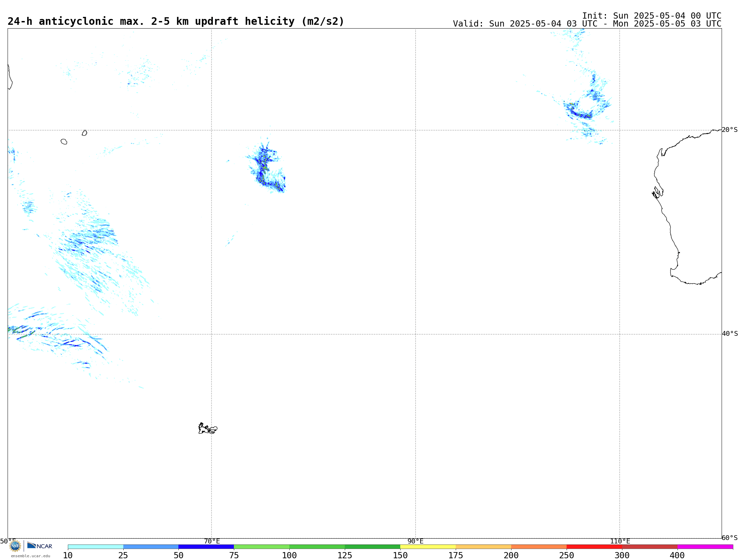Click colorbar tick label 175
The height and width of the screenshot is (560, 744).
coord(456,556)
